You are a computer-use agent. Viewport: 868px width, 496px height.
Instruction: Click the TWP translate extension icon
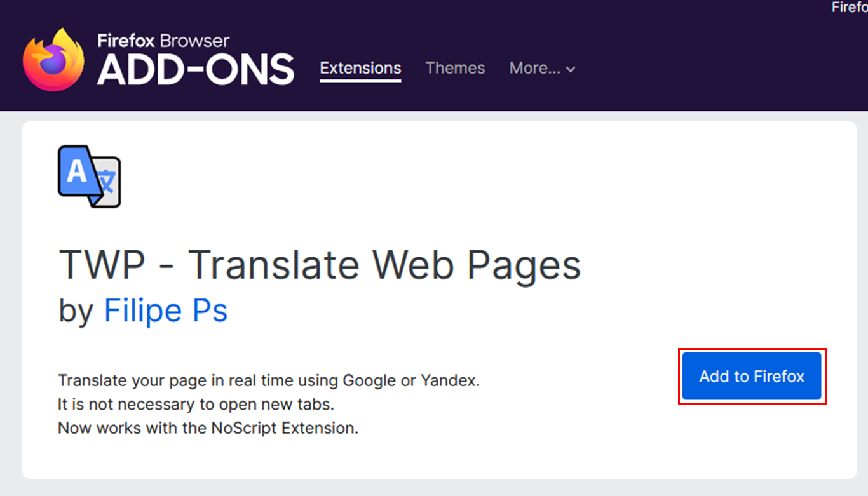click(89, 176)
